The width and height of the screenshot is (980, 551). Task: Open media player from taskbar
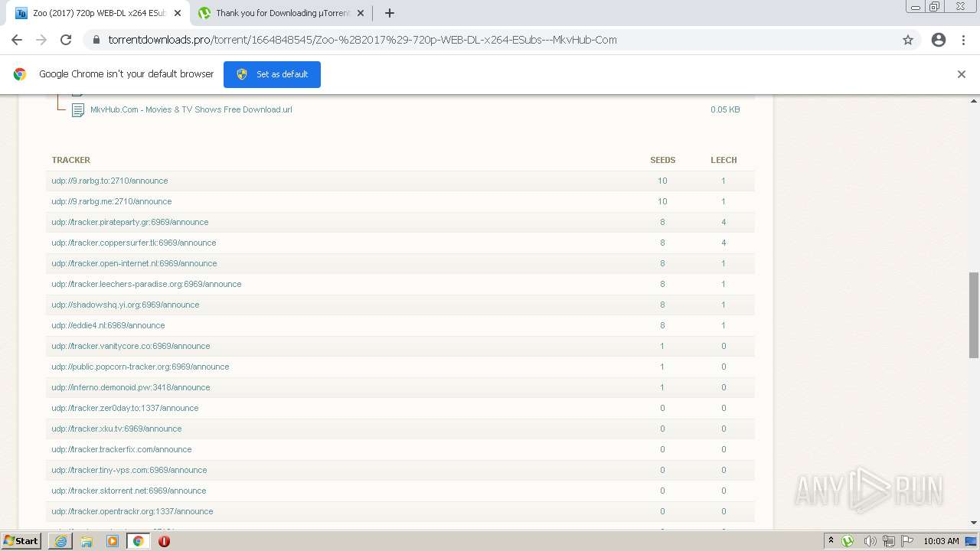113,541
